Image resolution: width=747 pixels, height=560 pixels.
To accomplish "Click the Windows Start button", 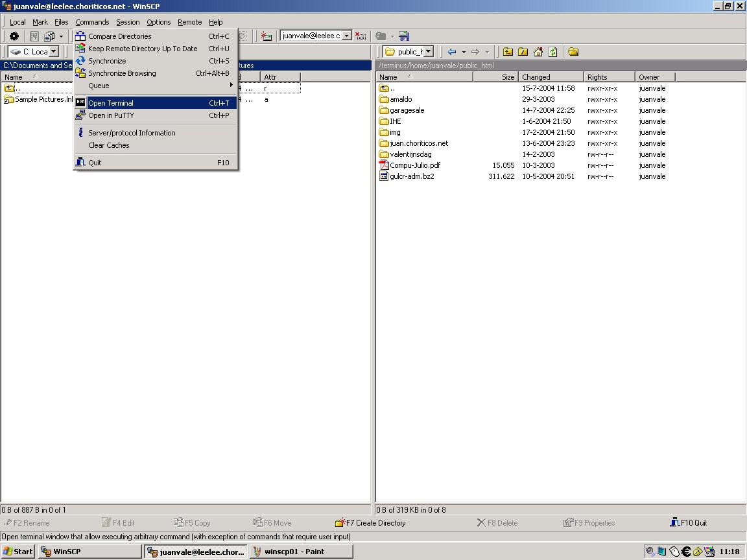I will click(18, 552).
